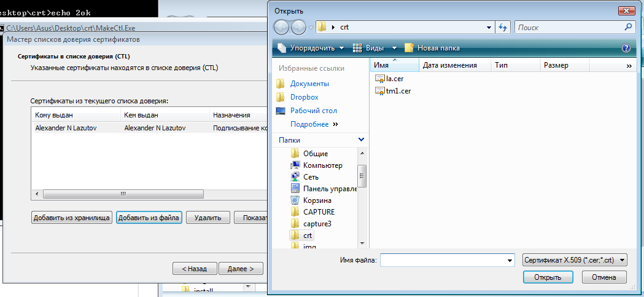Sort files by Имя column
This screenshot has height=297, width=644.
(395, 65)
